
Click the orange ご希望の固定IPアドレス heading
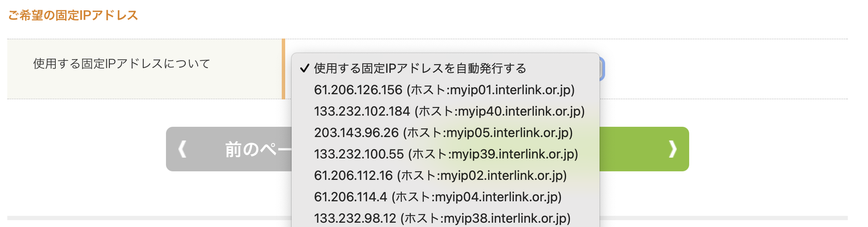coord(73,15)
